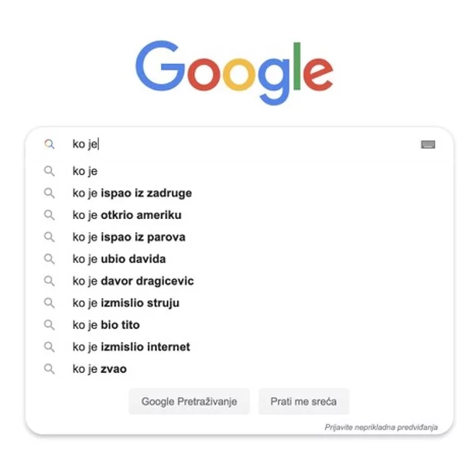Choose suggestion 'ko je izmislio internet'
The height and width of the screenshot is (452, 476).
(131, 347)
